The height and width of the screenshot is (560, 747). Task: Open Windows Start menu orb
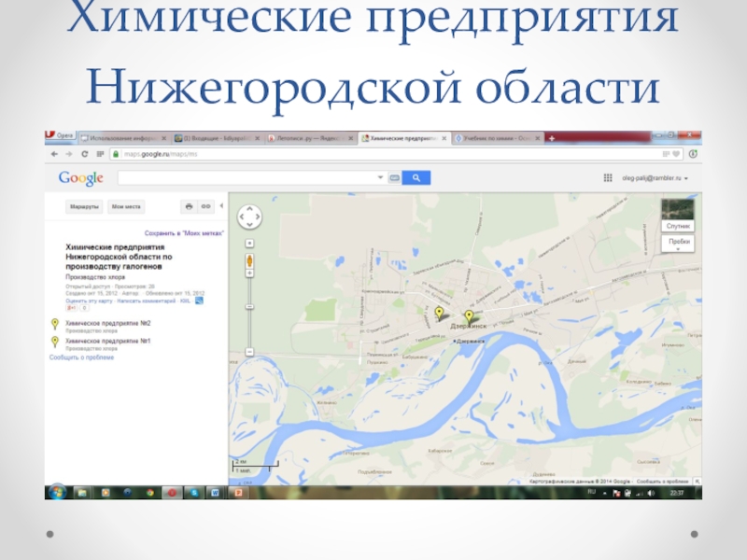(56, 492)
